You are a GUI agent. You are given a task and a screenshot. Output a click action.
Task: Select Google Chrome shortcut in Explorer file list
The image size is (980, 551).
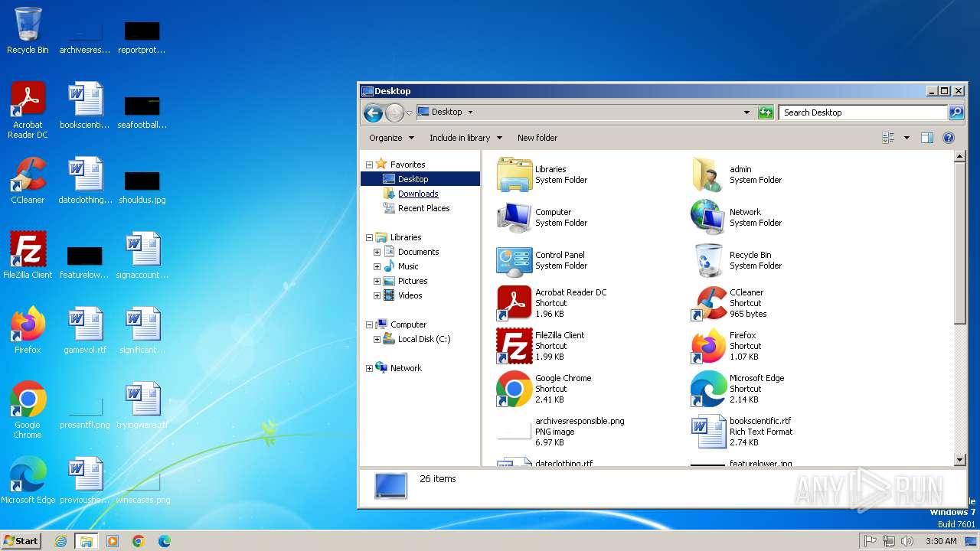544,389
